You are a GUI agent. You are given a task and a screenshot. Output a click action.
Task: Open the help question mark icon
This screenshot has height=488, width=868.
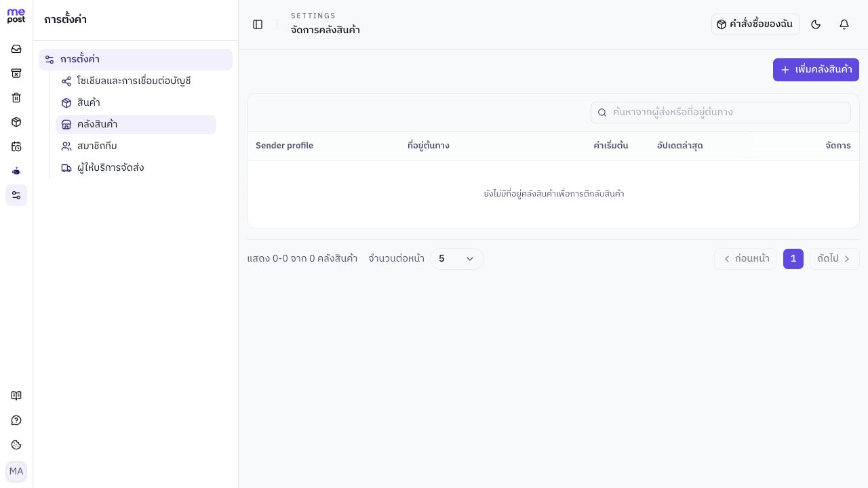(16, 420)
